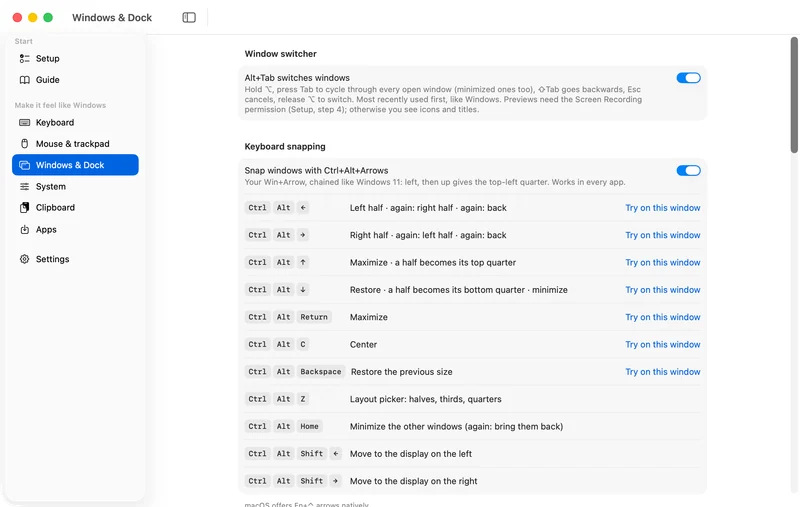The height and width of the screenshot is (507, 800).
Task: Open the System section
Action: [x=76, y=187]
